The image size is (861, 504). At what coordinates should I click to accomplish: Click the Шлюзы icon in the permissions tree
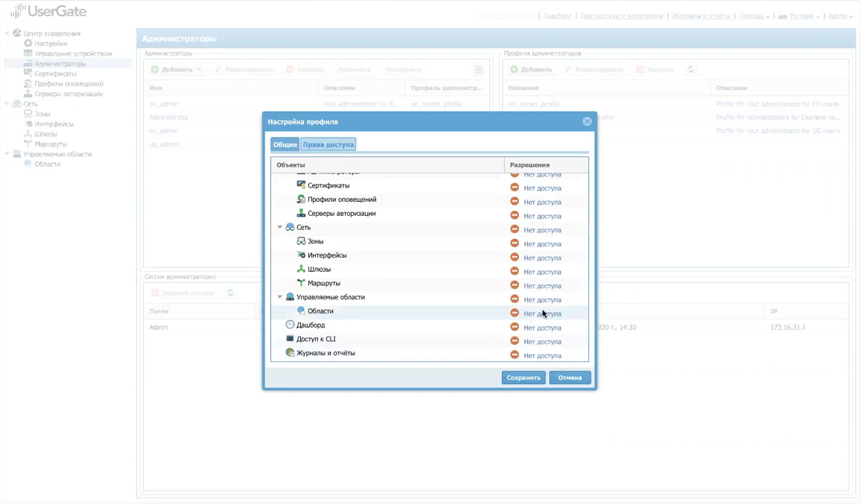[x=301, y=269]
